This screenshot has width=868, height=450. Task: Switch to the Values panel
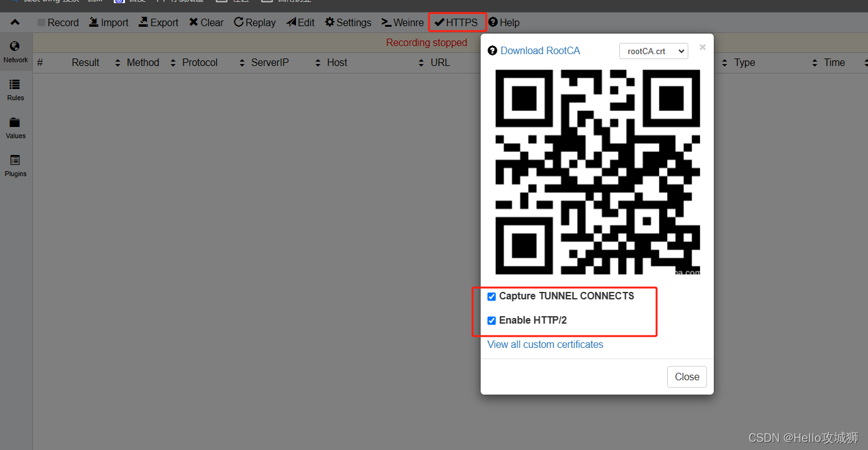pyautogui.click(x=16, y=128)
